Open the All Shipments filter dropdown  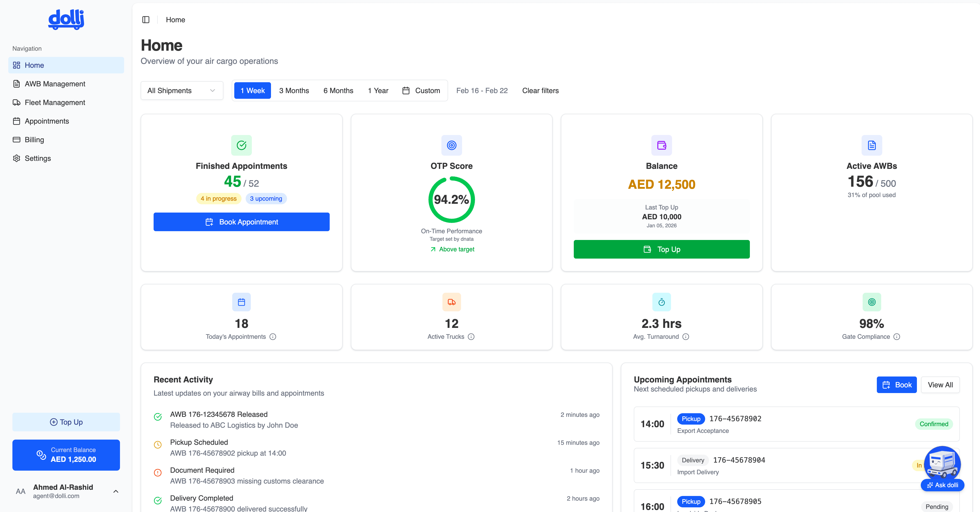(x=182, y=91)
